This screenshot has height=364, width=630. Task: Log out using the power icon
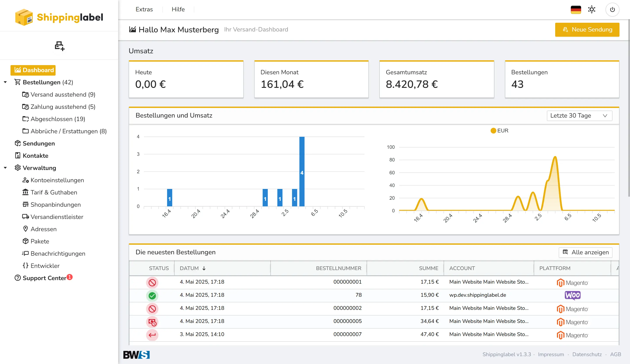612,9
